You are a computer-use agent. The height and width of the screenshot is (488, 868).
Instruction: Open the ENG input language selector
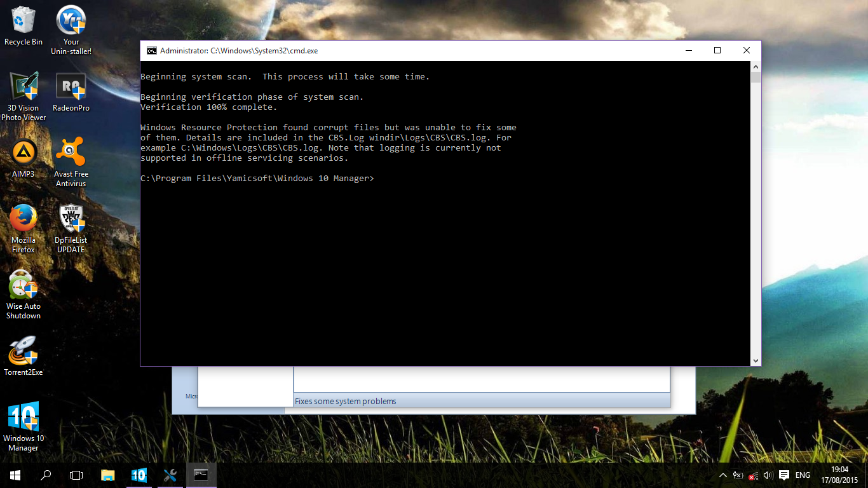tap(803, 475)
